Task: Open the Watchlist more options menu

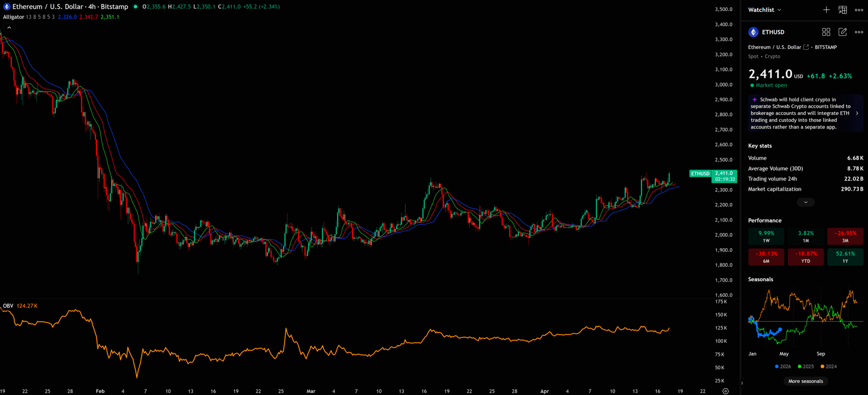Action: (x=859, y=10)
